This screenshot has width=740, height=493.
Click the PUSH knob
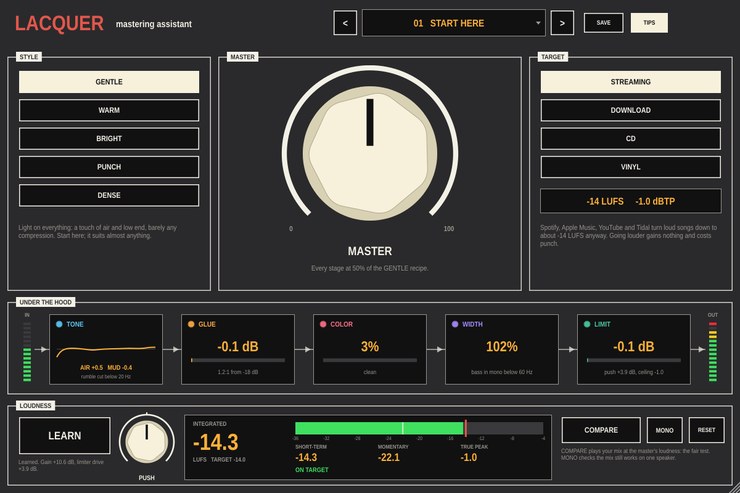[x=146, y=441]
